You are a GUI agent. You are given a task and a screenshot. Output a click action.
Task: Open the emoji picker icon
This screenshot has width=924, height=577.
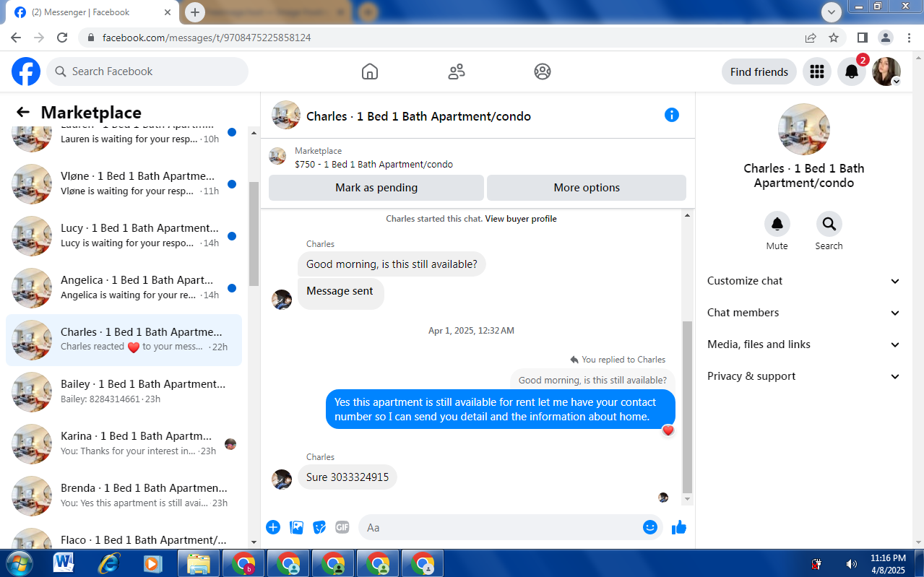point(650,527)
